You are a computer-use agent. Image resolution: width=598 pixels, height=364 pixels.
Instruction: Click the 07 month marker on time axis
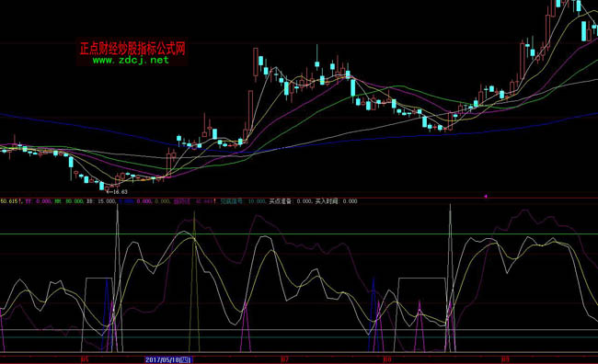tap(284, 359)
